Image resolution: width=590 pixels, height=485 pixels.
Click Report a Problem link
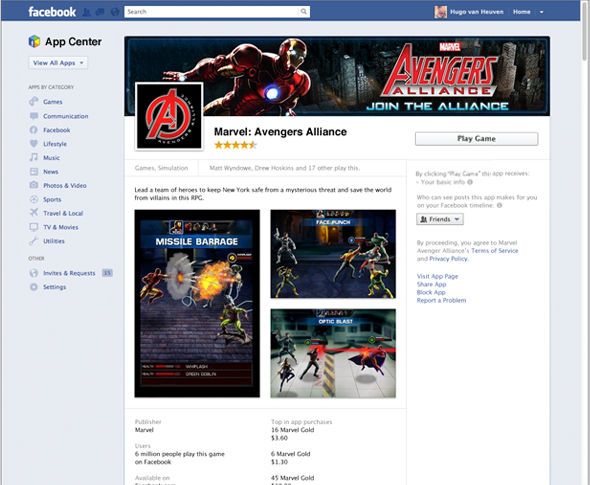click(441, 300)
